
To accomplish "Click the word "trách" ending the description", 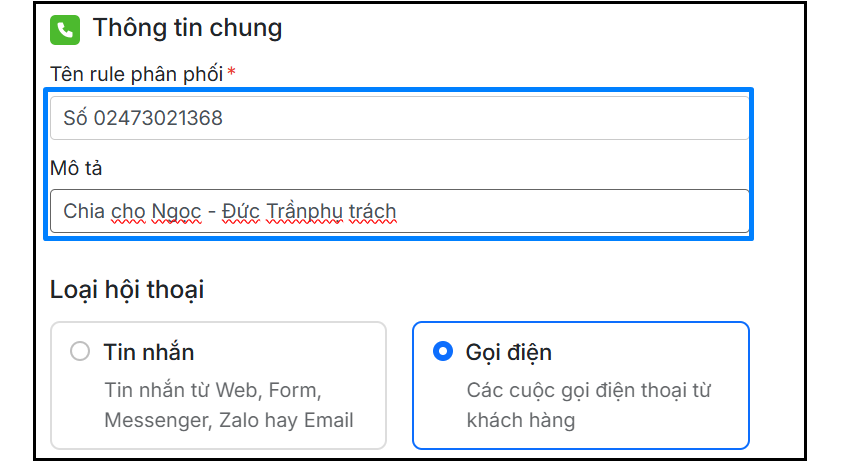I will (371, 211).
